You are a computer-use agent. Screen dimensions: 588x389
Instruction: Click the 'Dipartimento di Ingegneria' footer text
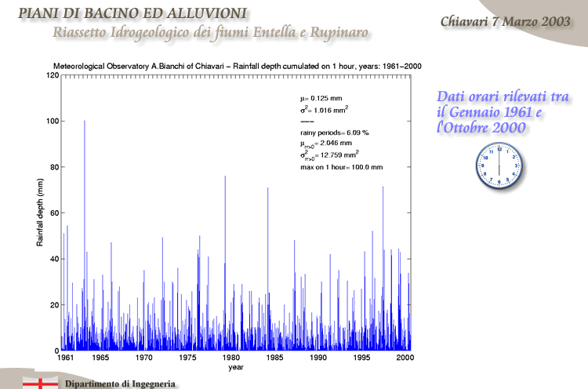pyautogui.click(x=120, y=384)
